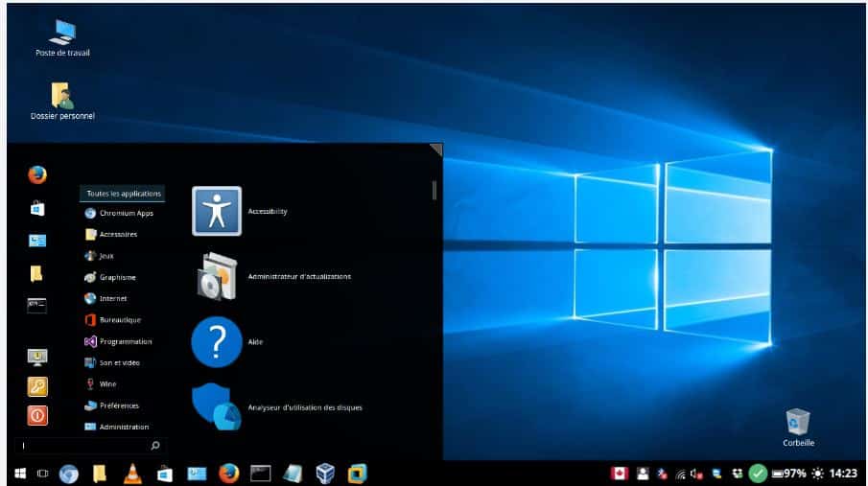
Task: Open the Dropbox tray icon
Action: (738, 474)
